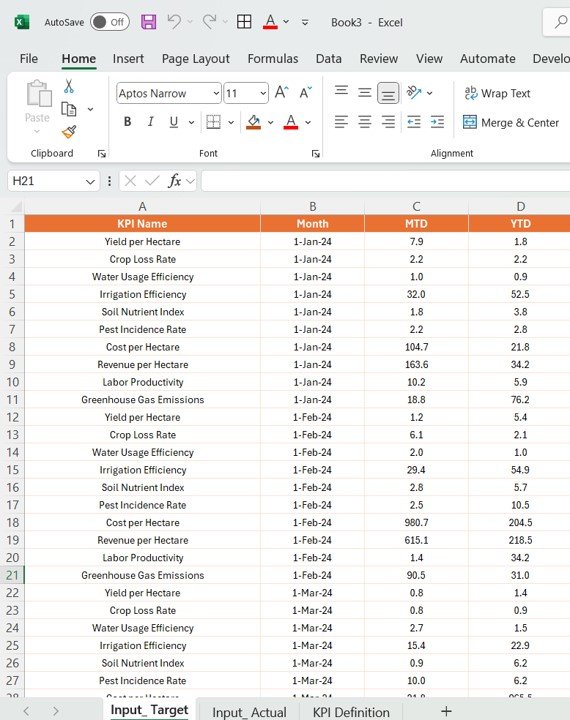The height and width of the screenshot is (720, 570).
Task: Open the Input_Actual sheet tab
Action: [249, 712]
